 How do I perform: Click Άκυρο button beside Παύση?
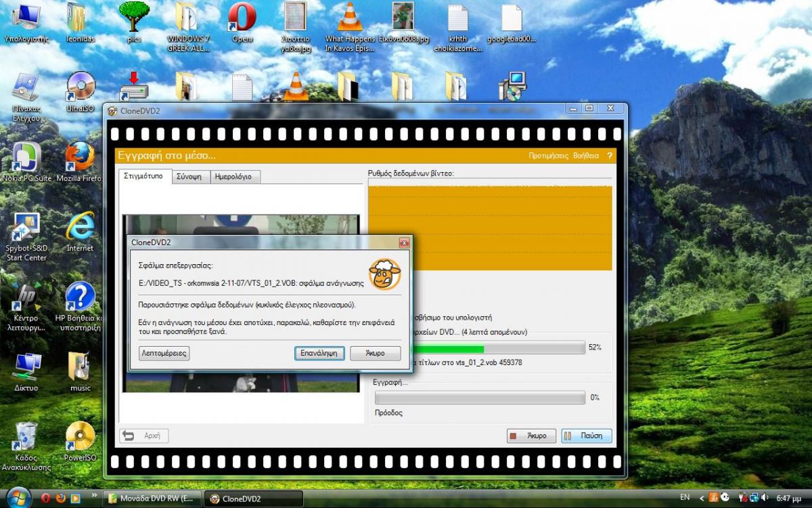531,436
